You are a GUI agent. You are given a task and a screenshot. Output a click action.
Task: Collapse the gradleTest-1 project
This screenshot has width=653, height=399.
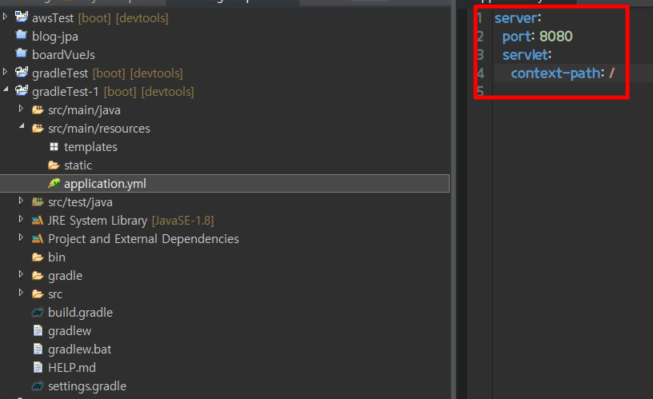click(5, 90)
